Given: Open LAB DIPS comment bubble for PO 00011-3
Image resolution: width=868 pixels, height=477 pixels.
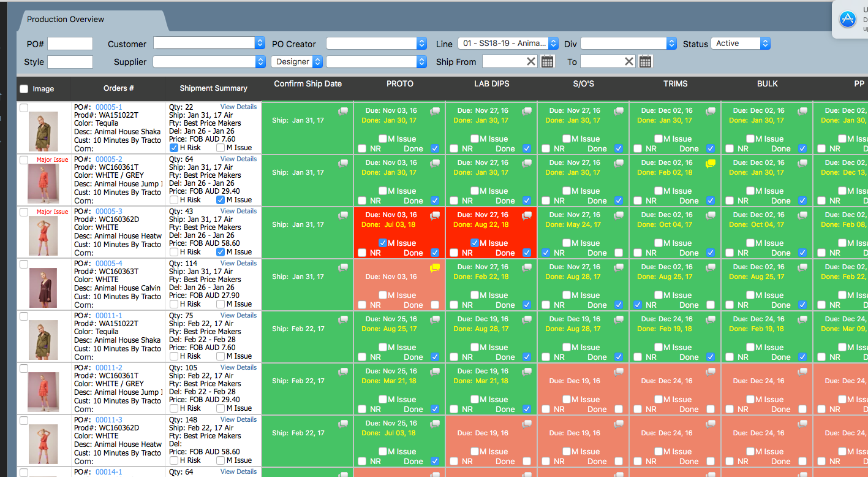Looking at the screenshot, I should (x=527, y=424).
